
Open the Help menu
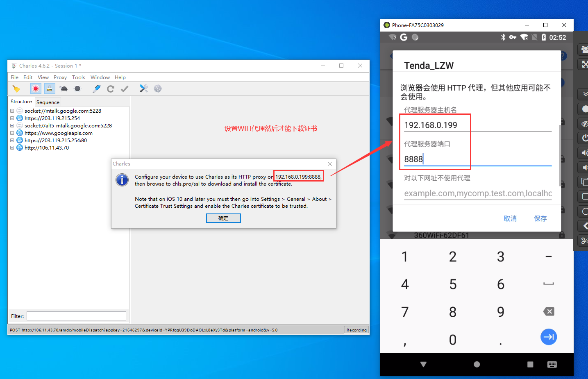120,77
